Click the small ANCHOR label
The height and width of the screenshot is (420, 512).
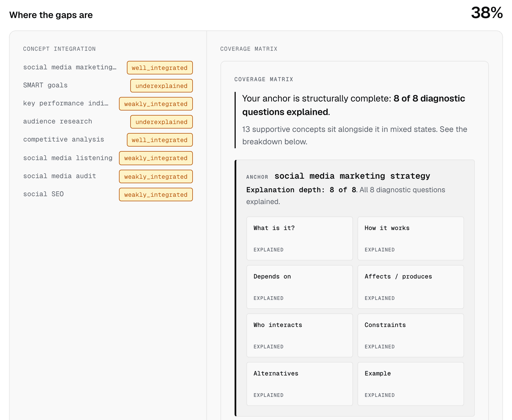tap(257, 177)
